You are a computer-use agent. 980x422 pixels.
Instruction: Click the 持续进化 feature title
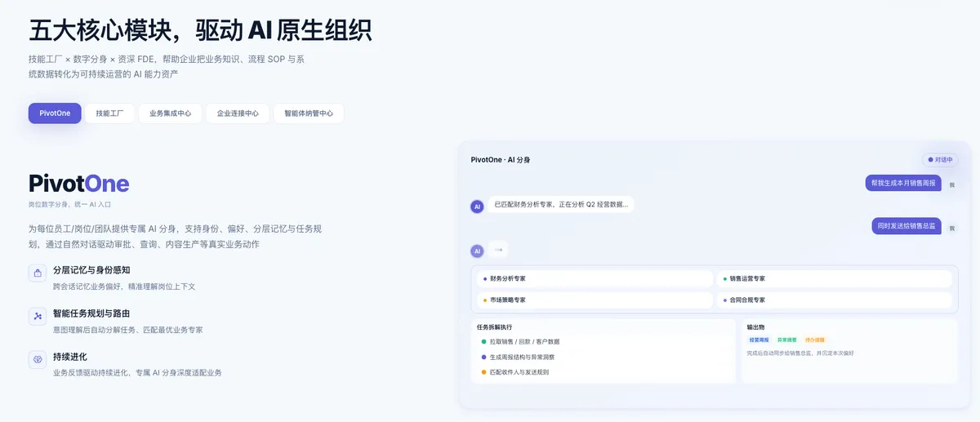tap(70, 357)
